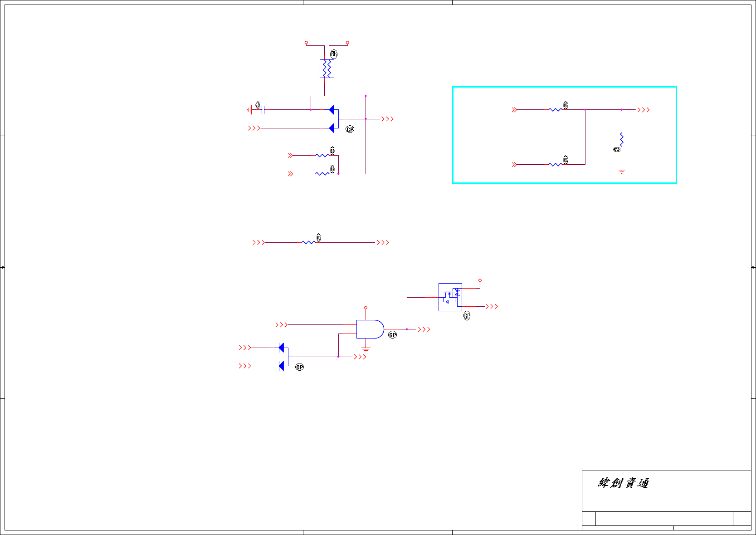Select the output port right of the top diode pair
The width and height of the screenshot is (756, 535).
click(x=388, y=119)
